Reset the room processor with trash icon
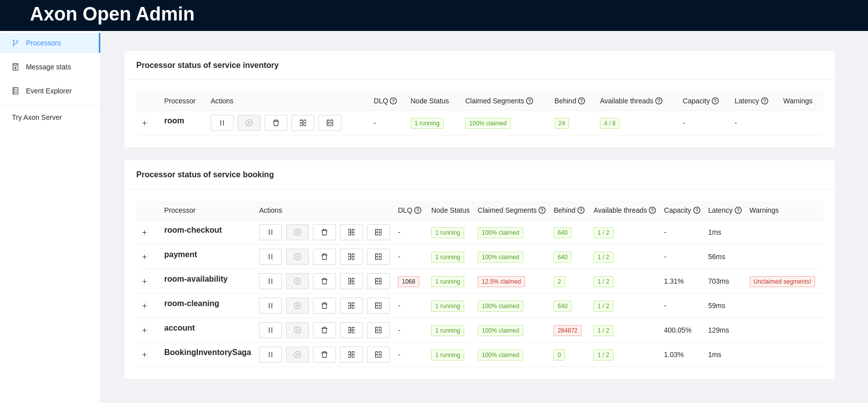The image size is (868, 403). pyautogui.click(x=276, y=123)
